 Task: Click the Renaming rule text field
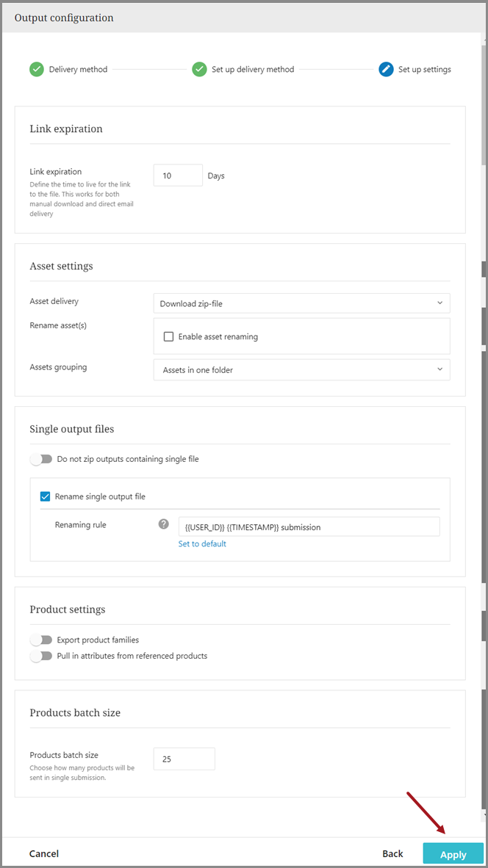pos(309,527)
